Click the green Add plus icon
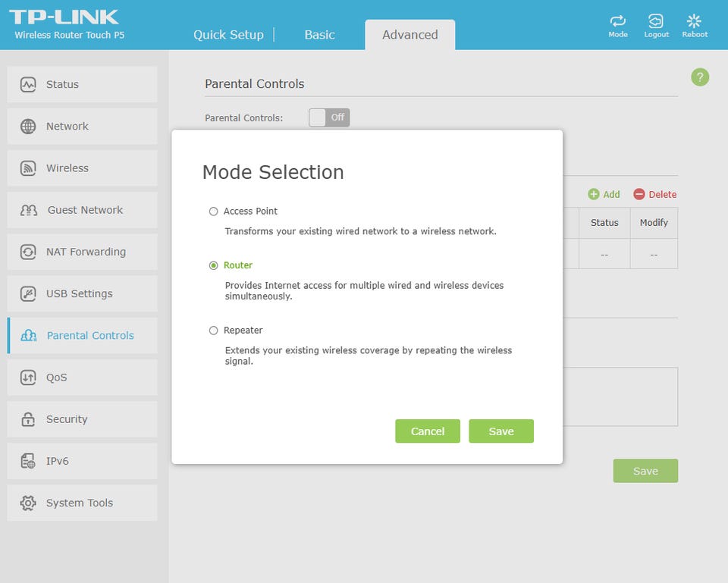Screen dimensions: 728x583 593,194
